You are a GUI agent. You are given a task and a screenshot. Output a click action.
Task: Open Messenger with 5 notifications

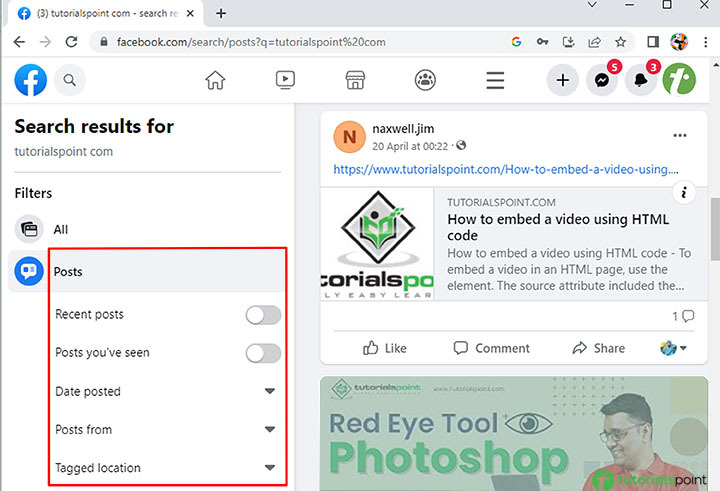pos(602,80)
